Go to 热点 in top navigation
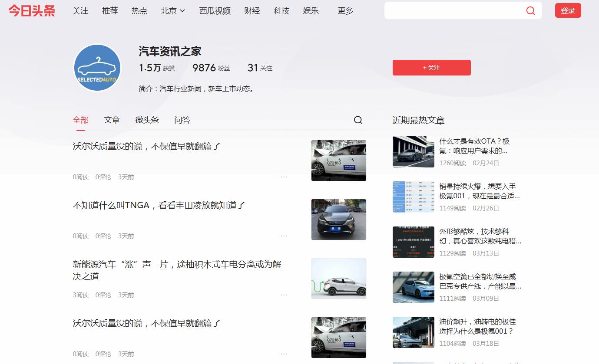599x364 pixels. 139,11
